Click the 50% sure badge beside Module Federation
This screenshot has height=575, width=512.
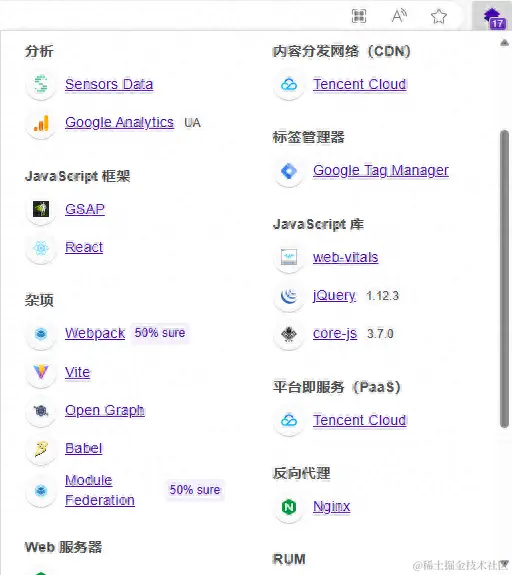pos(195,490)
